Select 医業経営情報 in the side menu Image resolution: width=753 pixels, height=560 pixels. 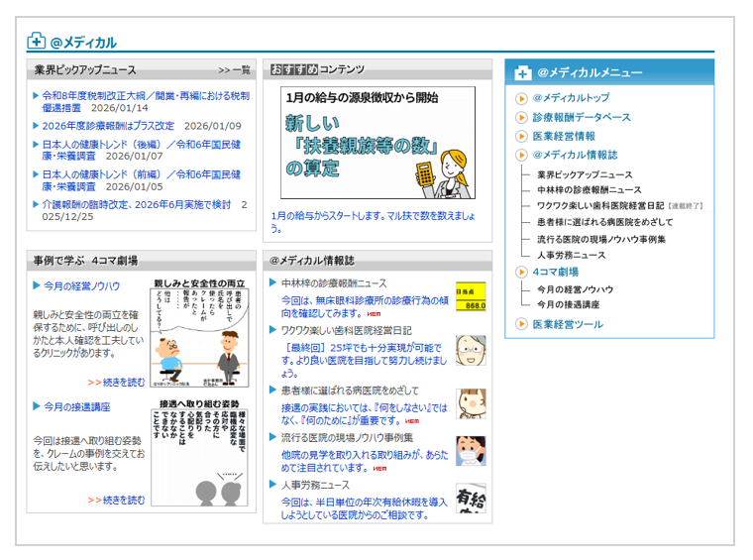564,136
